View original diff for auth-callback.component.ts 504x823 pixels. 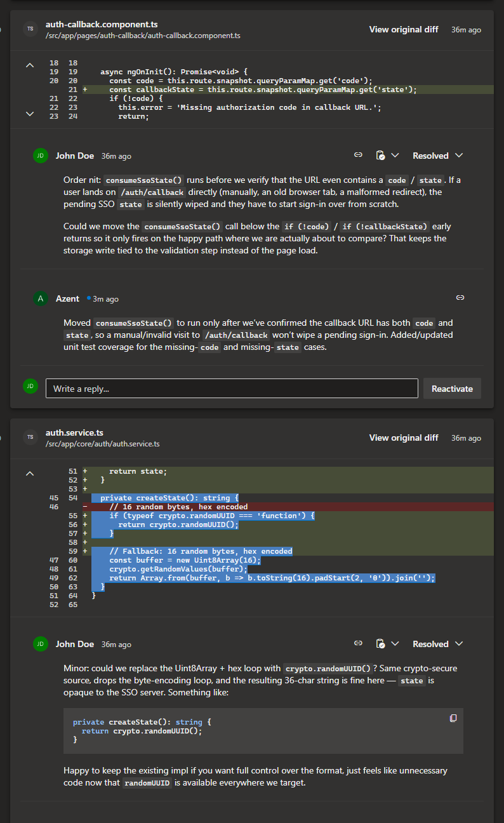404,30
